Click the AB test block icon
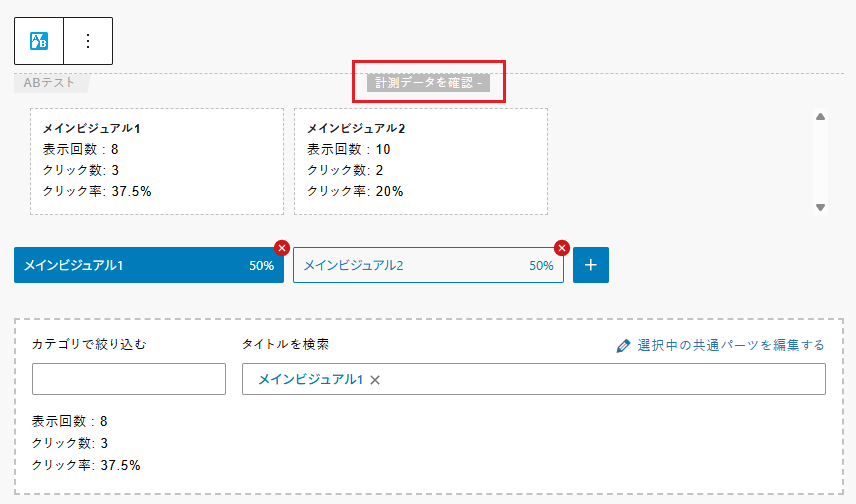The height and width of the screenshot is (504, 856). pyautogui.click(x=39, y=41)
